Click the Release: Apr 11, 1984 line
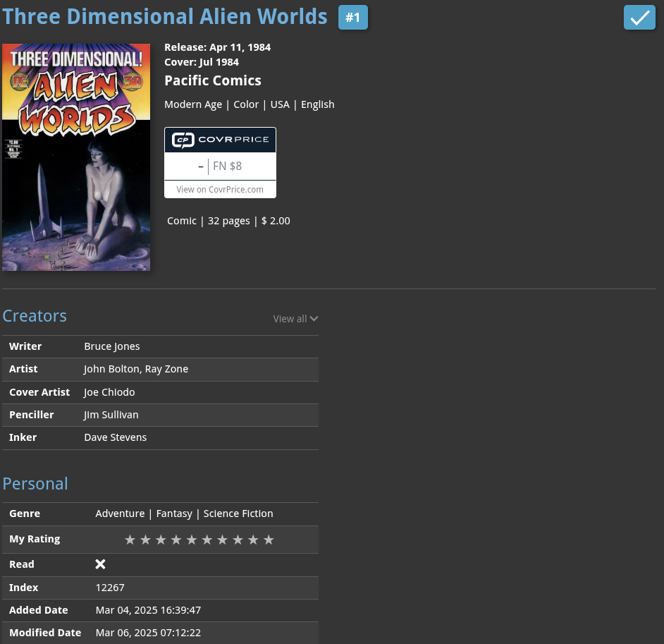Viewport: 664px width, 644px height. (x=218, y=47)
